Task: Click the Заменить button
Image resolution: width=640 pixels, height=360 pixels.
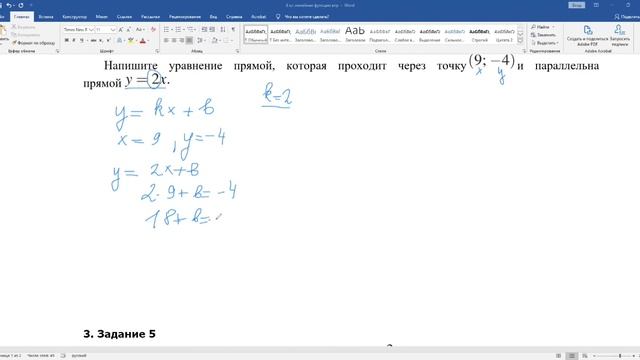Action: coord(543,35)
